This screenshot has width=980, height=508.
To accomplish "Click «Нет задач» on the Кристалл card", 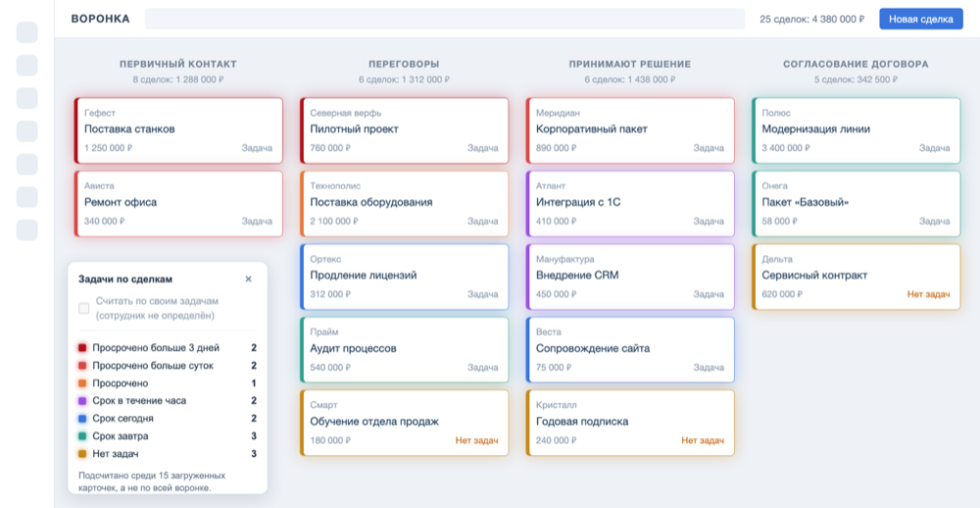I will [703, 441].
